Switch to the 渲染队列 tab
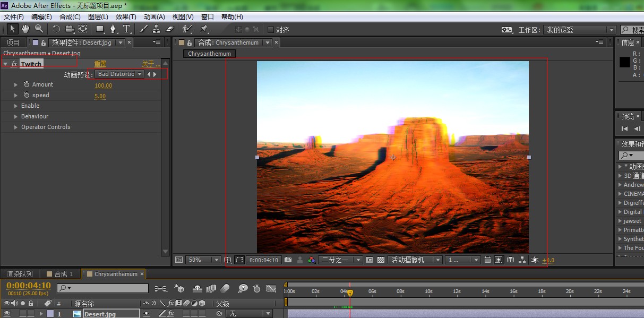Image resolution: width=644 pixels, height=318 pixels. click(x=20, y=274)
